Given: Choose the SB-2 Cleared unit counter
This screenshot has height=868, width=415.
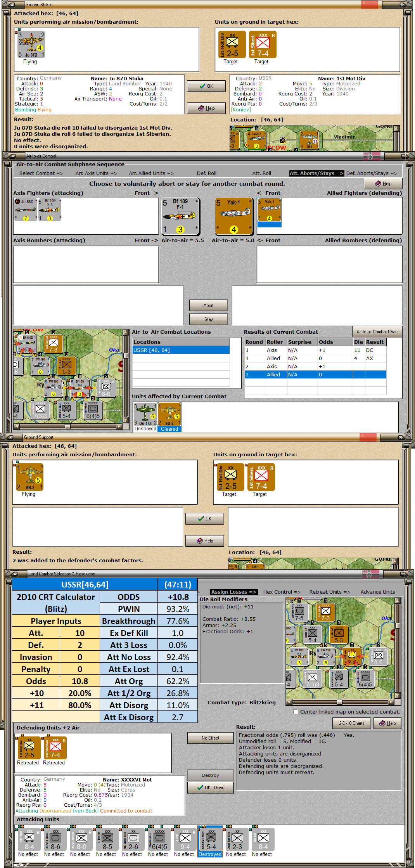Looking at the screenshot, I should [169, 414].
